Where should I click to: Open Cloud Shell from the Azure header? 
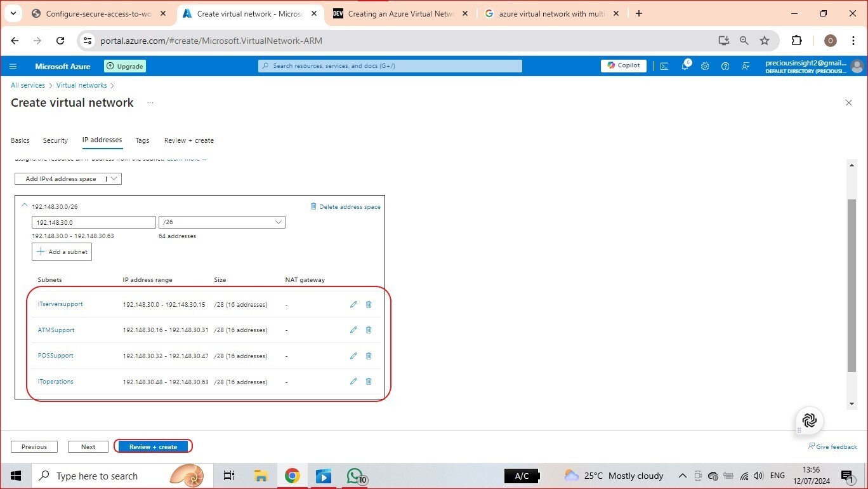664,66
